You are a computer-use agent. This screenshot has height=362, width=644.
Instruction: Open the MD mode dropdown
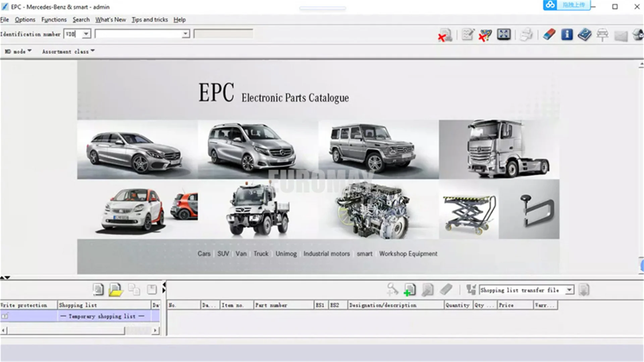click(x=18, y=51)
